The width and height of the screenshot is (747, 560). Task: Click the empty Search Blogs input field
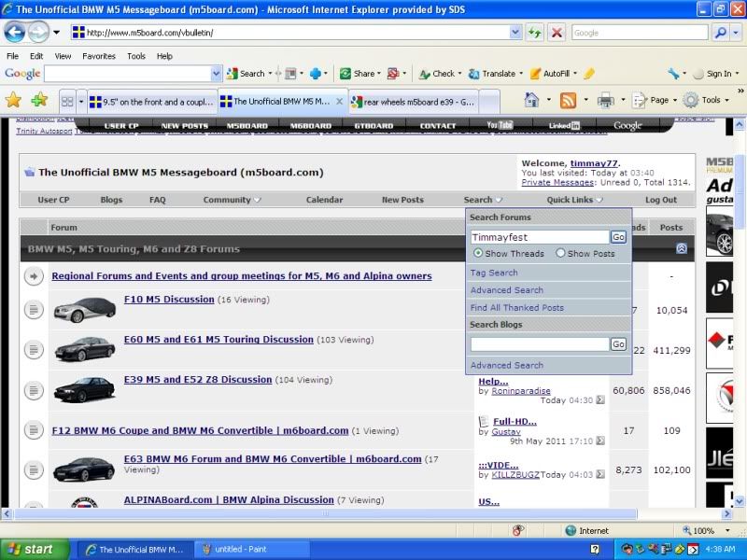click(x=540, y=343)
